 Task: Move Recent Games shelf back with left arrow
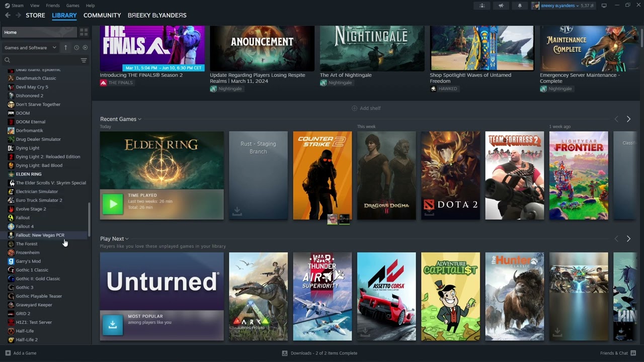point(616,119)
